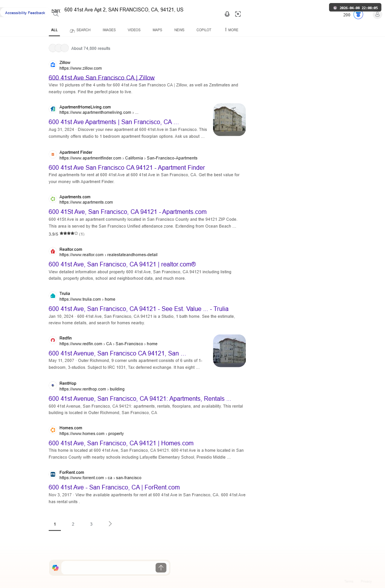Click the https://www.zillow.com URL text
This screenshot has width=385, height=588.
(x=81, y=69)
